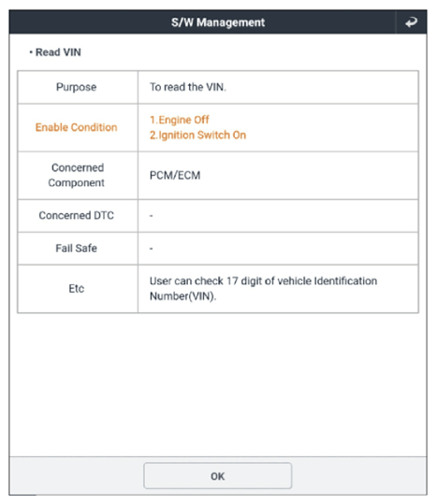Click the 'To read the VIN.' cell
The width and height of the screenshot is (436, 504).
278,87
